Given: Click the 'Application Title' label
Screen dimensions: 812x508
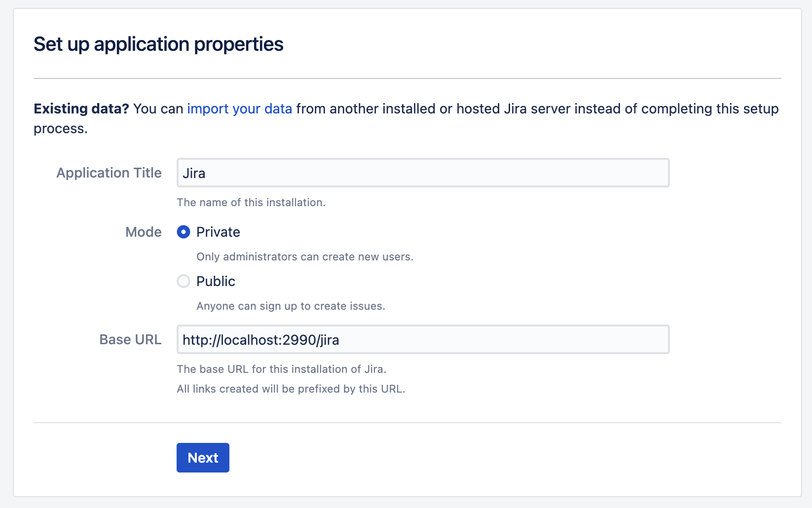Looking at the screenshot, I should pos(109,173).
